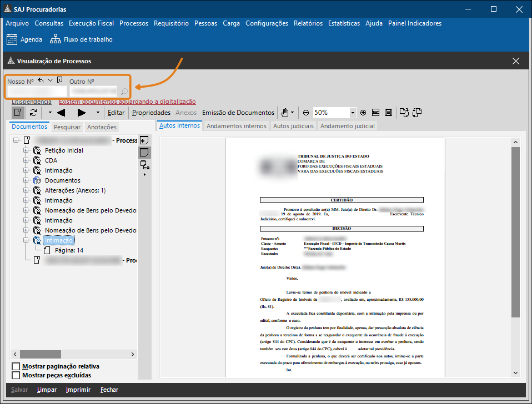The height and width of the screenshot is (404, 532).
Task: Click the search magnifier beside Outro Nº
Action: coord(124,92)
